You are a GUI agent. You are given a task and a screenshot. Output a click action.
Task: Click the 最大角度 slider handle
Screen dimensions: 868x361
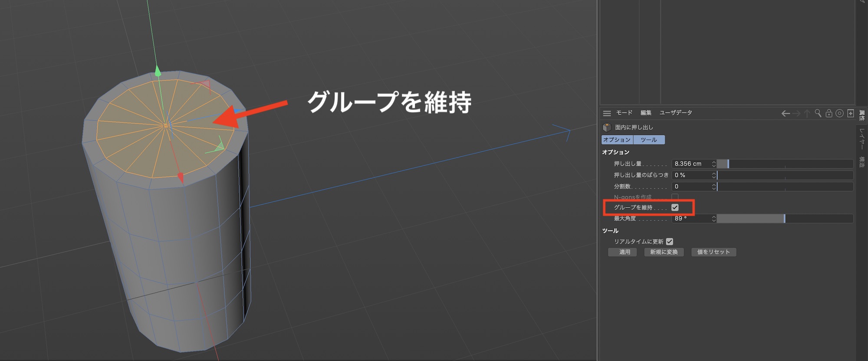coord(784,219)
